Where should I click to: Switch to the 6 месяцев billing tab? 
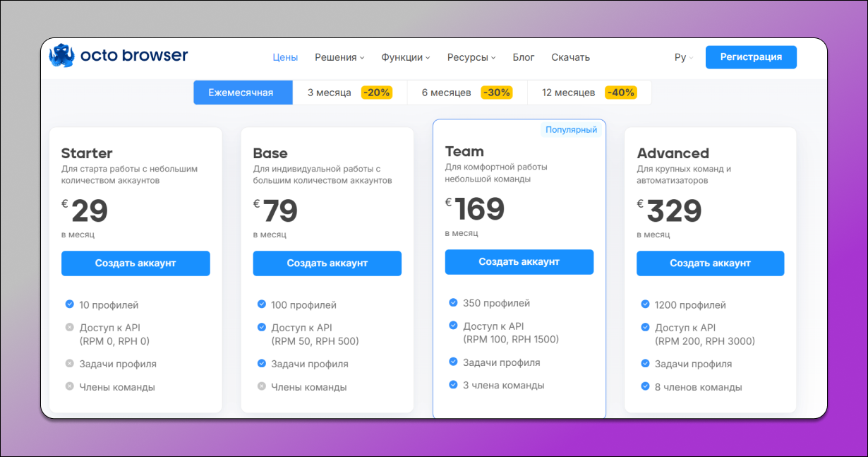(x=467, y=93)
